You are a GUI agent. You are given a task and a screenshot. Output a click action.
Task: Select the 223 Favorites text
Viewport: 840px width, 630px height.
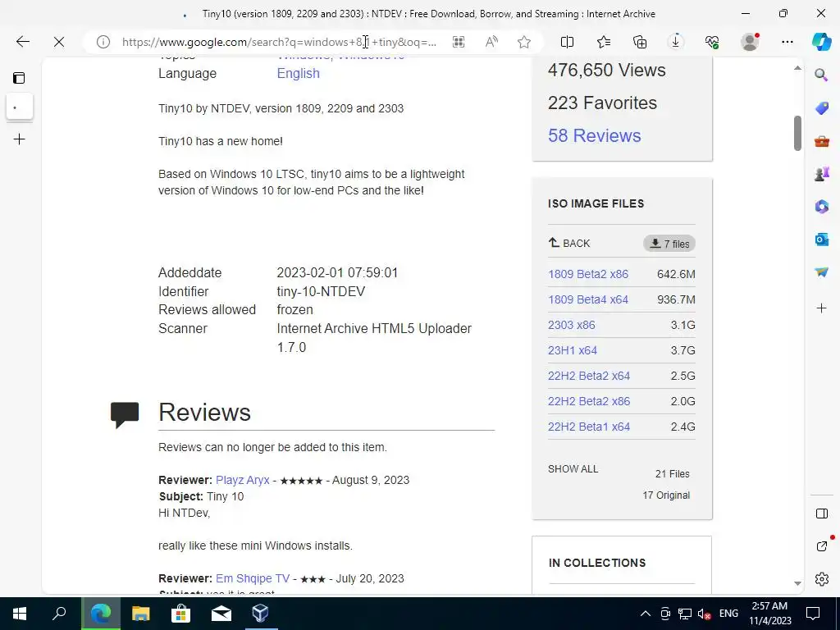602,103
